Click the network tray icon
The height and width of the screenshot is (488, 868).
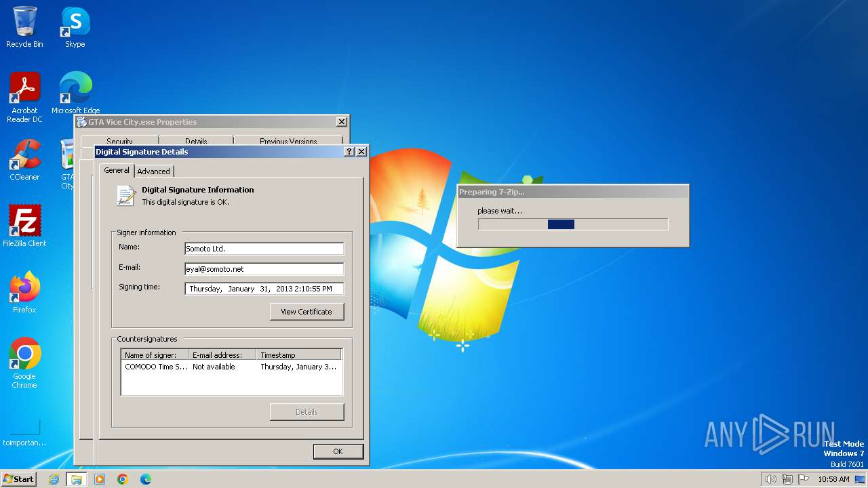(787, 479)
